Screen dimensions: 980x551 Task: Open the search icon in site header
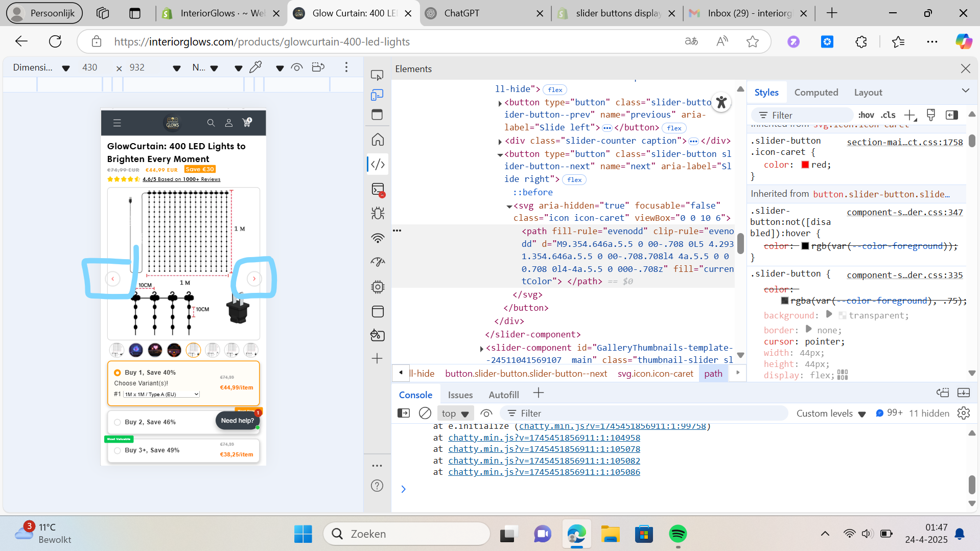coord(211,123)
